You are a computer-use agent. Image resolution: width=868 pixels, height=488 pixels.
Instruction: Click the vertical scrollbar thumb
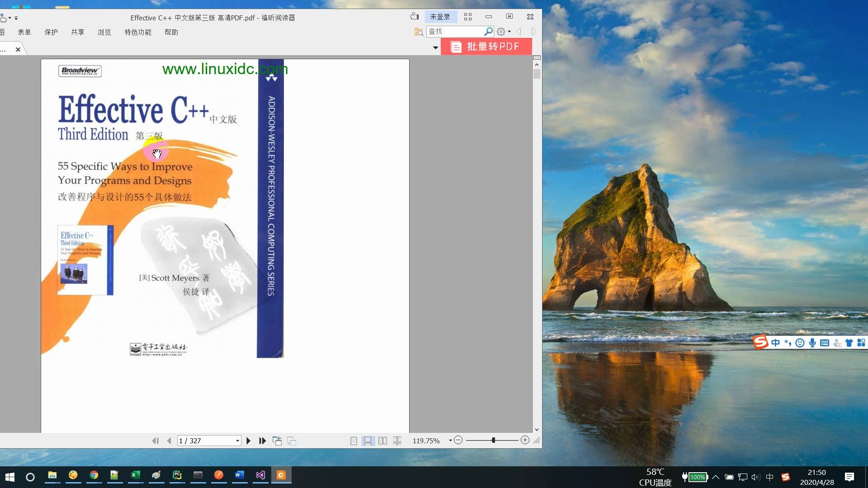click(537, 74)
